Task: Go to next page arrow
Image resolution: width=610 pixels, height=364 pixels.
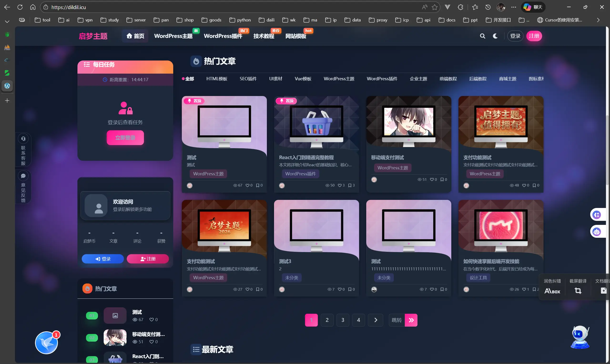Action: pyautogui.click(x=376, y=320)
